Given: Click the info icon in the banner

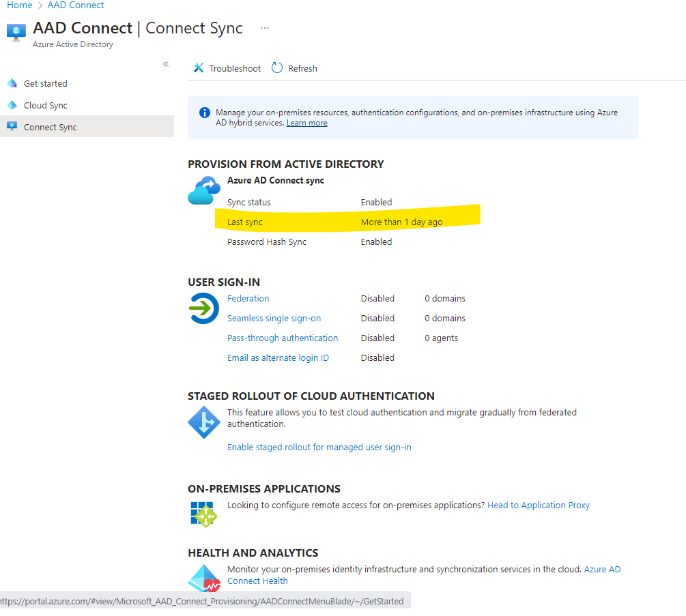Looking at the screenshot, I should coord(204,113).
